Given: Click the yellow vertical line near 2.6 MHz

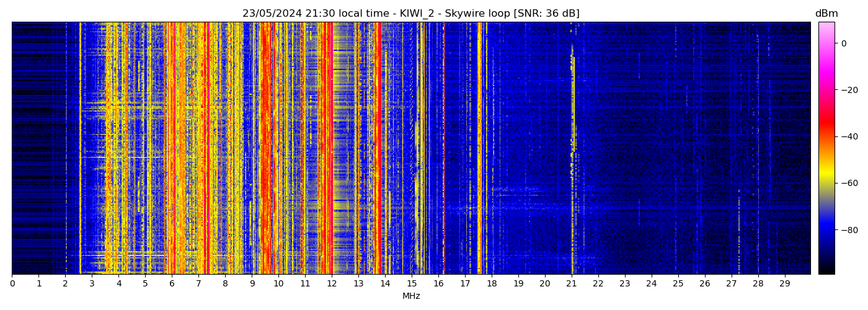Looking at the screenshot, I should coord(80,149).
